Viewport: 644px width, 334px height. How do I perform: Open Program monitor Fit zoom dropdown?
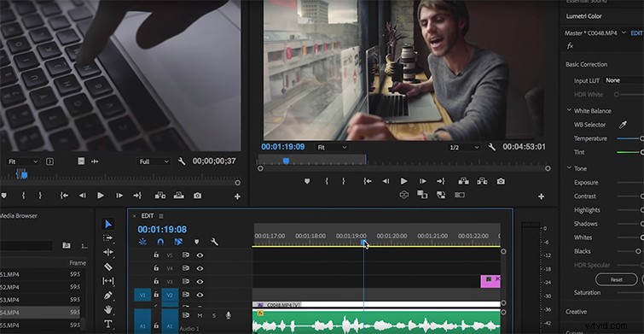(x=332, y=147)
